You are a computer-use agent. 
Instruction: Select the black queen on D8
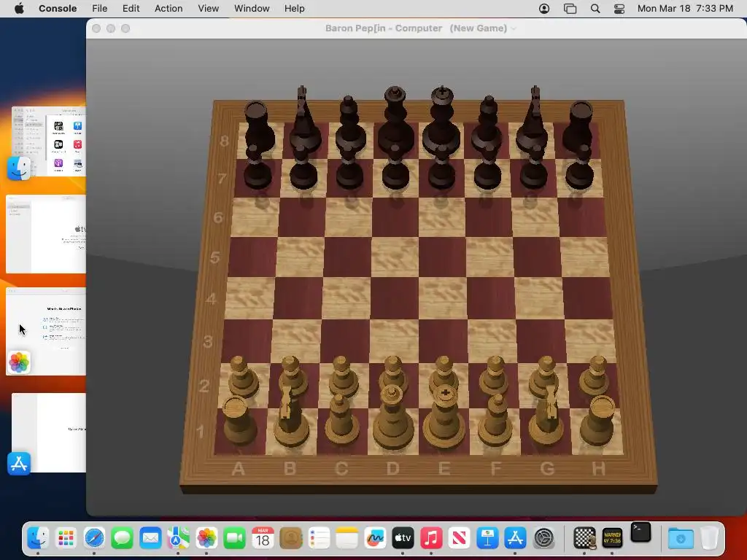[395, 122]
